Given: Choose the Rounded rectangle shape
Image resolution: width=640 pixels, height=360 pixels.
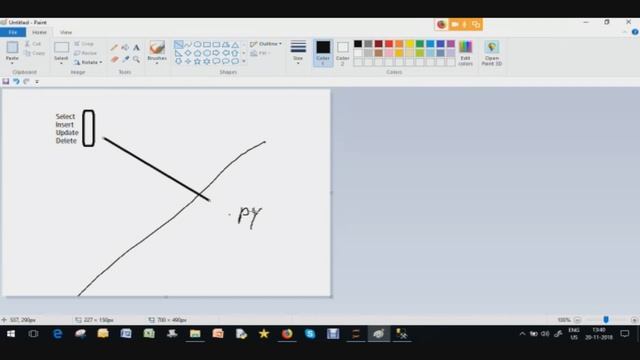Looking at the screenshot, I should 216,44.
